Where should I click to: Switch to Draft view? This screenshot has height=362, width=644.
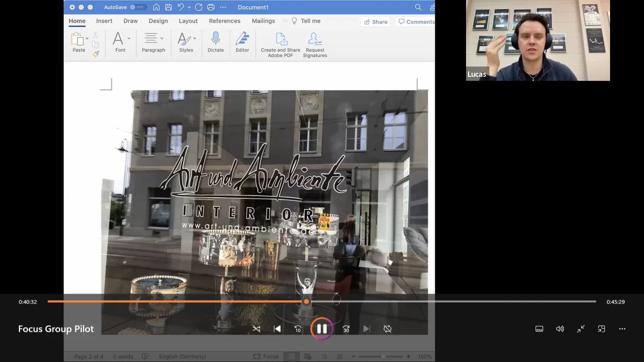click(339, 356)
